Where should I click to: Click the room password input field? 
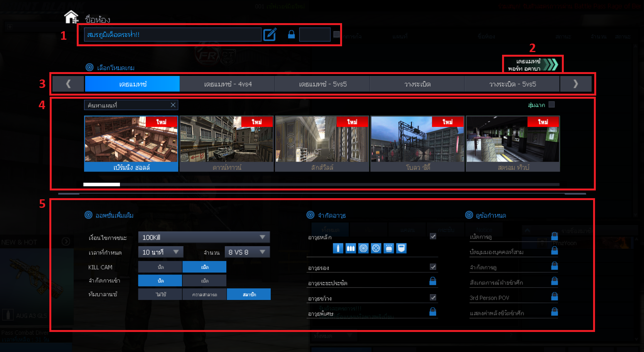(315, 34)
